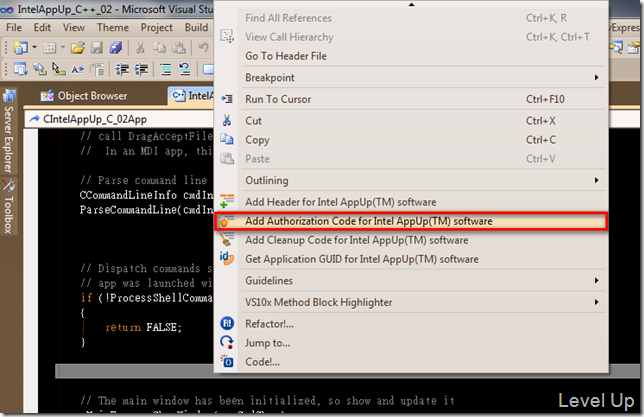Switch to the Object Browser tab
This screenshot has height=417, width=644.
click(x=84, y=96)
